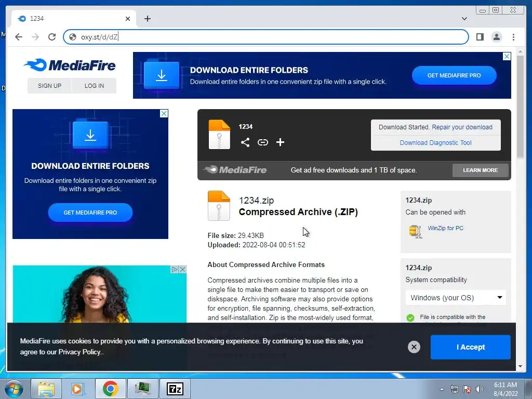Close the left sidebar folders ad

[164, 114]
